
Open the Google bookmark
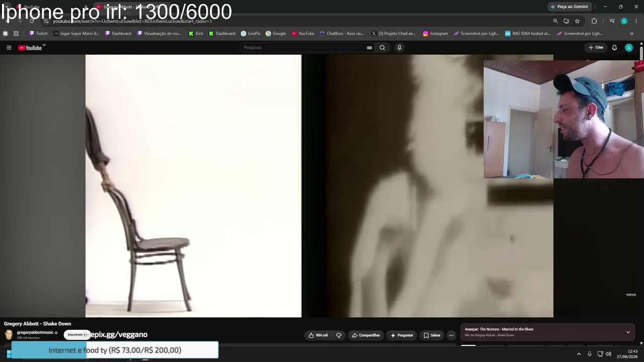click(276, 34)
